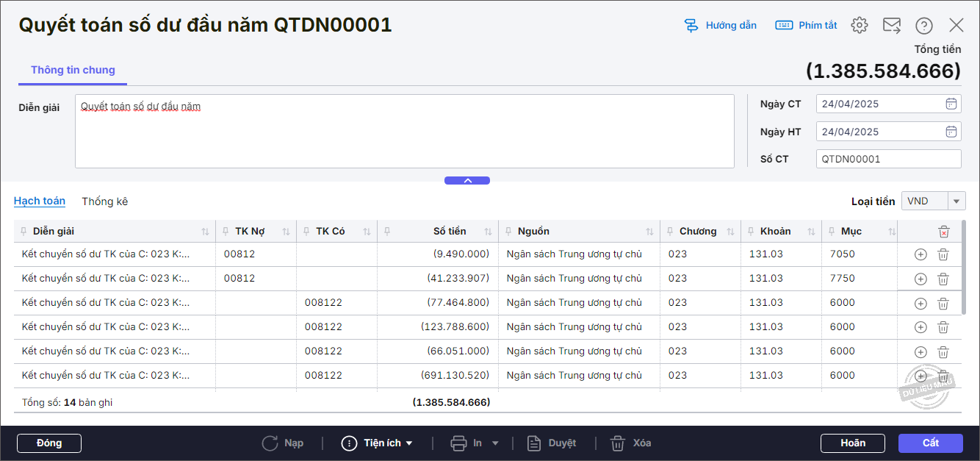Sort by Mục column arrows
Image resolution: width=980 pixels, height=461 pixels.
click(892, 232)
